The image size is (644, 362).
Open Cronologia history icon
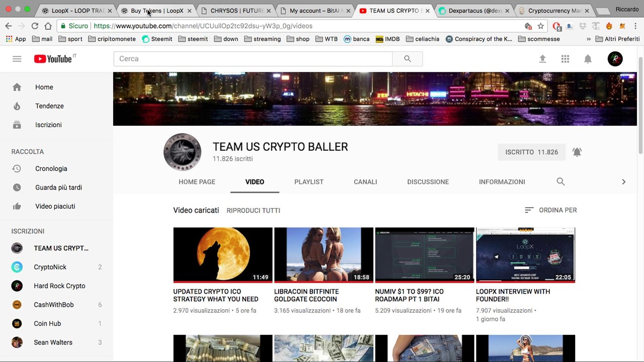(x=17, y=168)
